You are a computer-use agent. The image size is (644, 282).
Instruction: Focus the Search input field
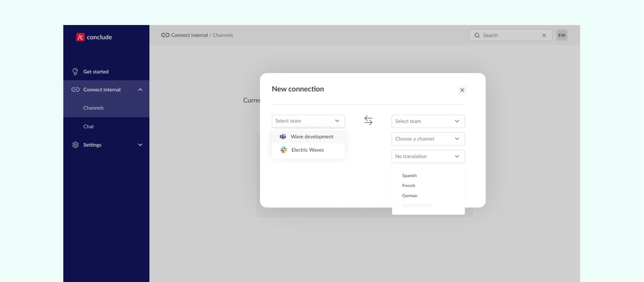[510, 35]
